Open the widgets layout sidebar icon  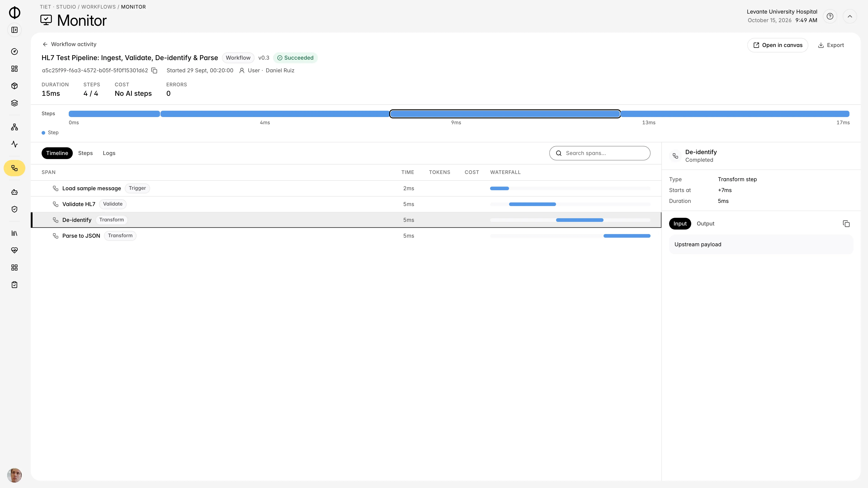[x=14, y=69]
